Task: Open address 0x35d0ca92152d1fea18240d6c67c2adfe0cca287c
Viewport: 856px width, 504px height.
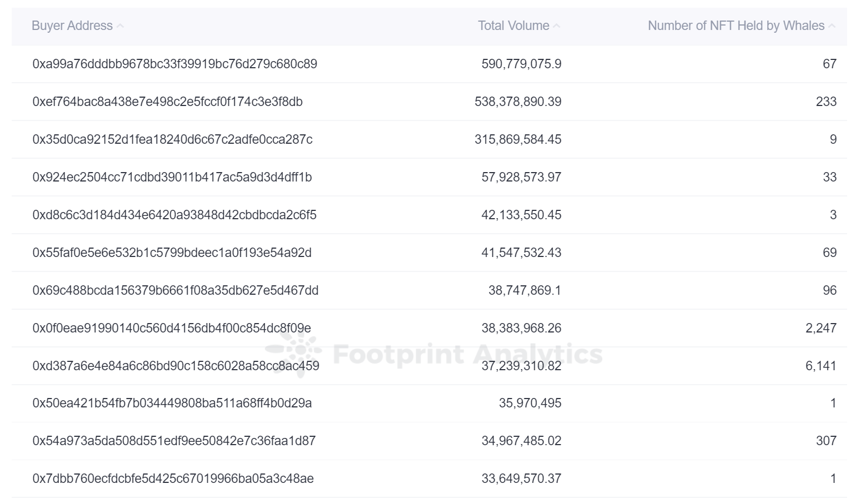Action: (x=173, y=139)
